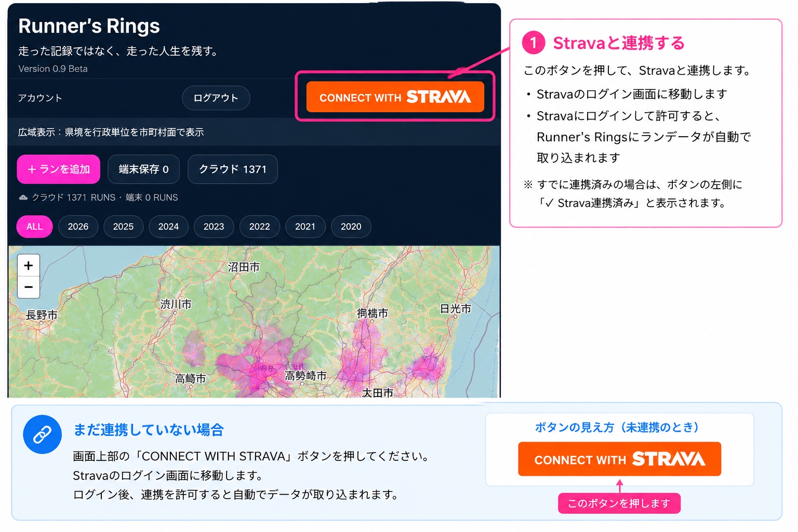
Task: Click the クラウド 1371 RUNS・端末 0 RUNS status line
Action: [x=99, y=197]
